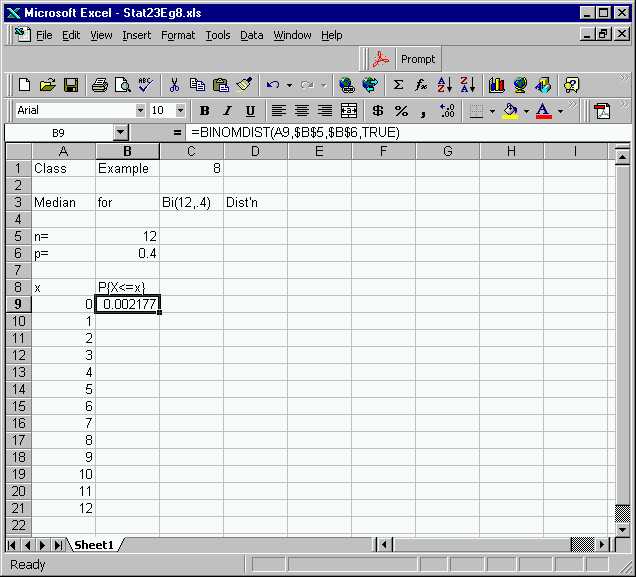
Task: Expand the Name Box dropdown arrow
Action: pos(120,132)
